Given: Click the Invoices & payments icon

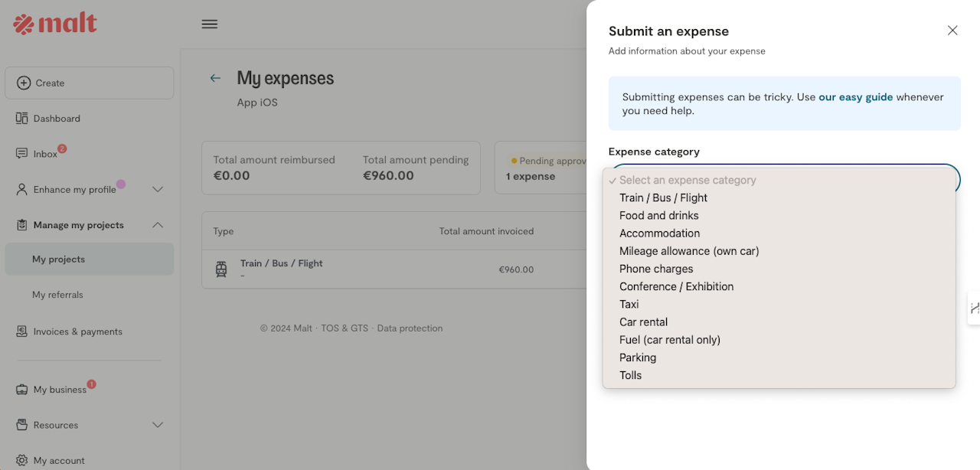Looking at the screenshot, I should (x=22, y=331).
